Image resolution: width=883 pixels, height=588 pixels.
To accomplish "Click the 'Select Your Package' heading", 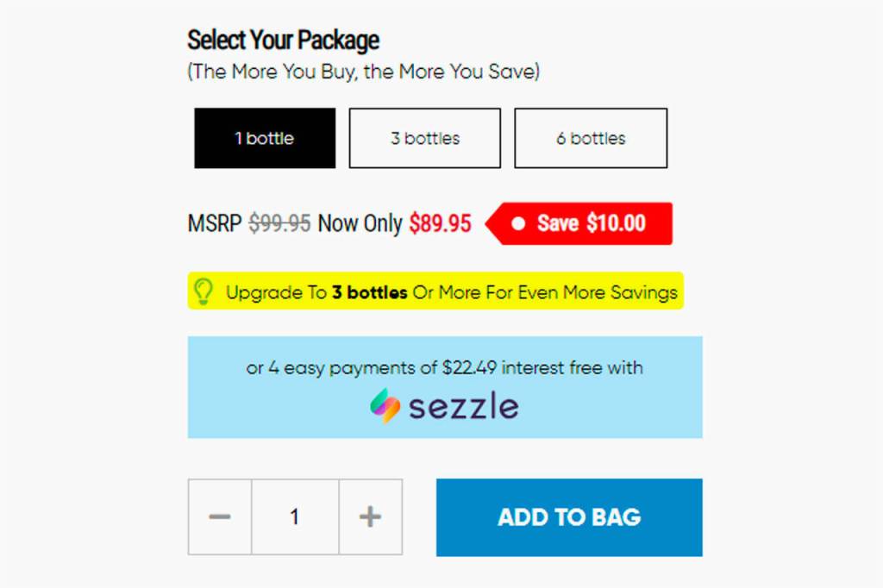I will (x=283, y=40).
